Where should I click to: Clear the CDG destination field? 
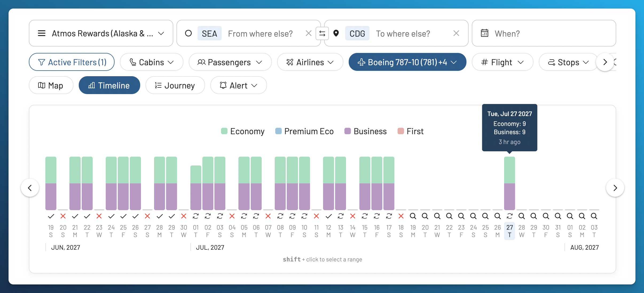coord(456,33)
